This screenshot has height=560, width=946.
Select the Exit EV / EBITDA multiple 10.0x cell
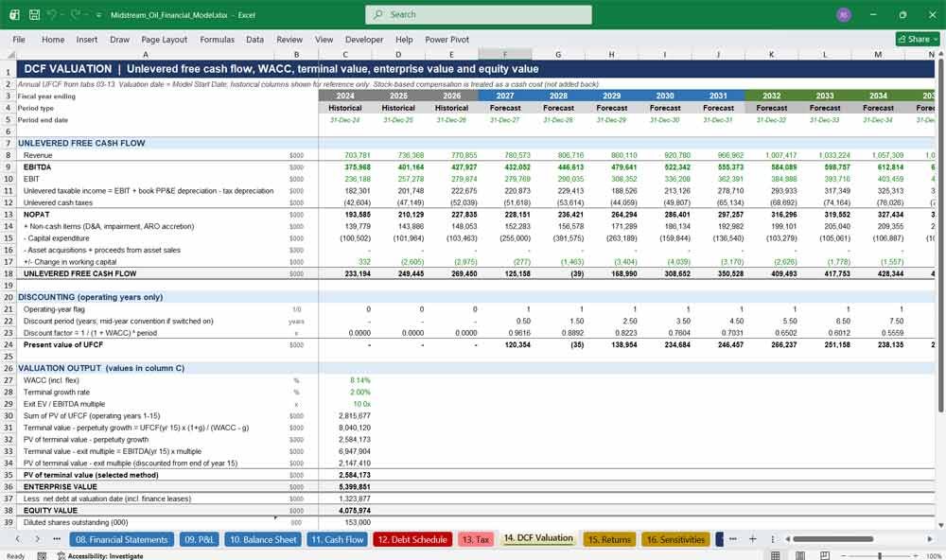tap(345, 404)
